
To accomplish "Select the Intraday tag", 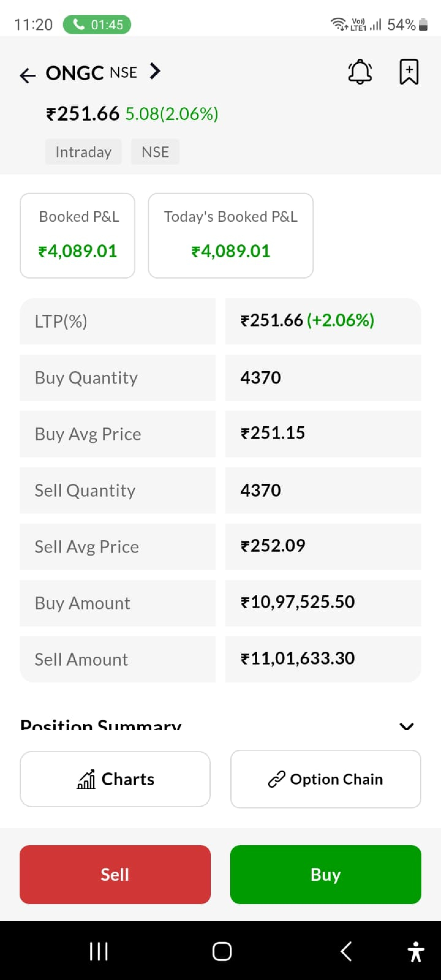I will [83, 152].
